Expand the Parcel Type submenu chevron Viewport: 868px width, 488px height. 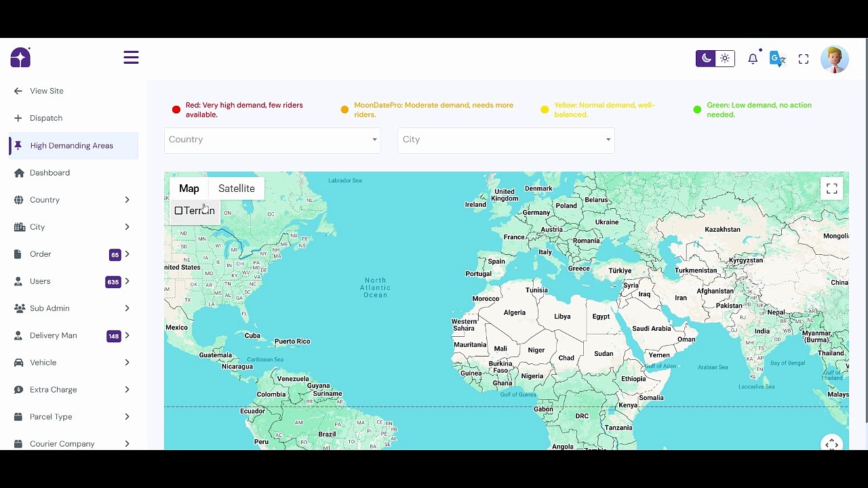pyautogui.click(x=127, y=417)
